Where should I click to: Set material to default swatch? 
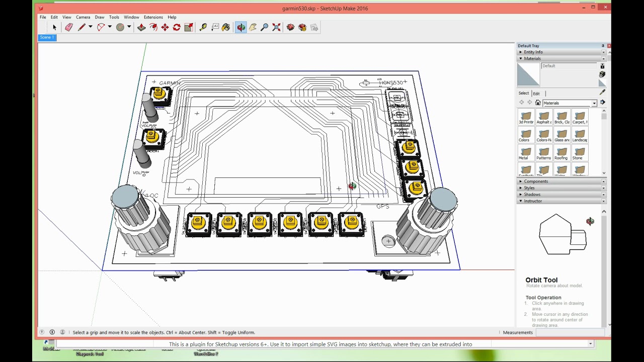click(602, 83)
